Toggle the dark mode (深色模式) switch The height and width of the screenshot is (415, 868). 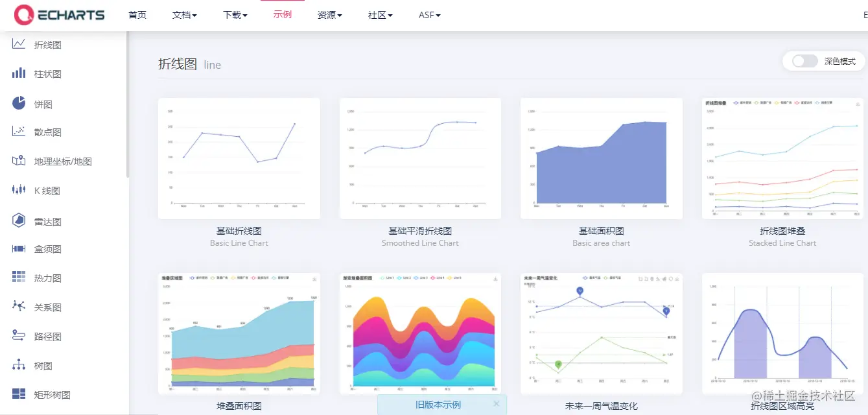[804, 61]
